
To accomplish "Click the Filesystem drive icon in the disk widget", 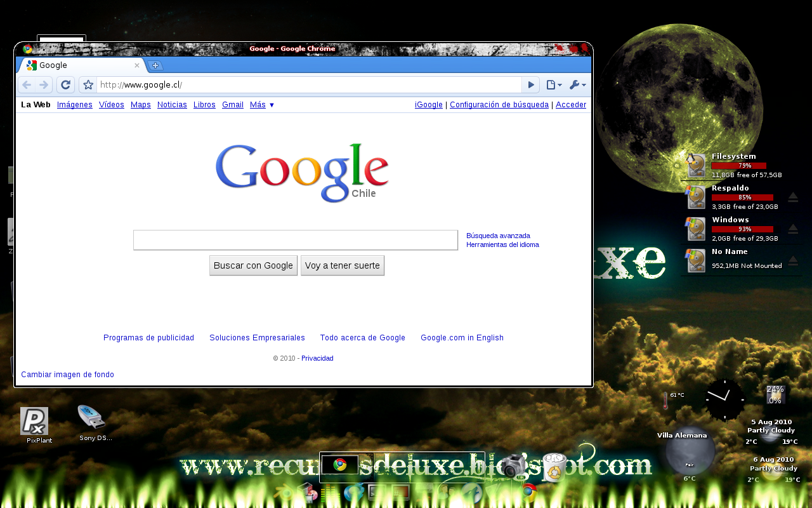I will point(696,165).
